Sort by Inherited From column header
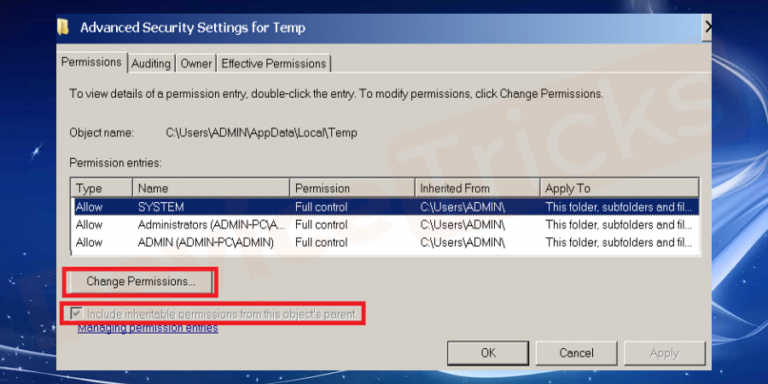768x384 pixels. pos(477,189)
